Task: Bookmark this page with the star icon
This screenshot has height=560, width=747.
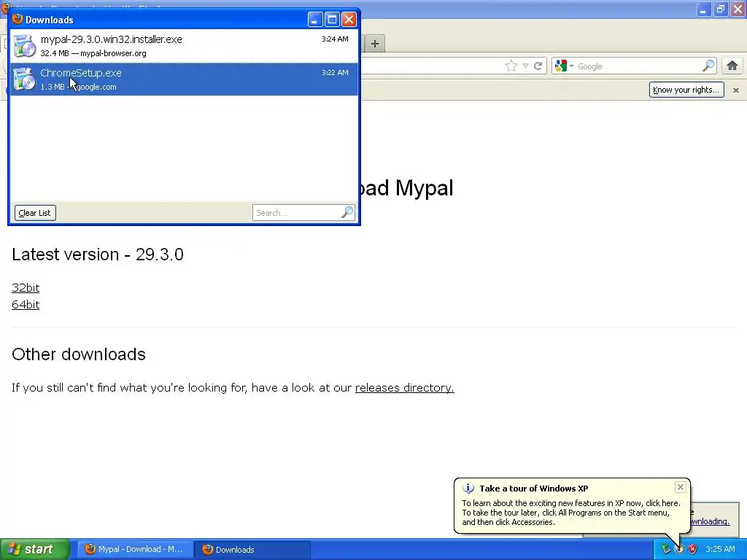Action: tap(511, 66)
